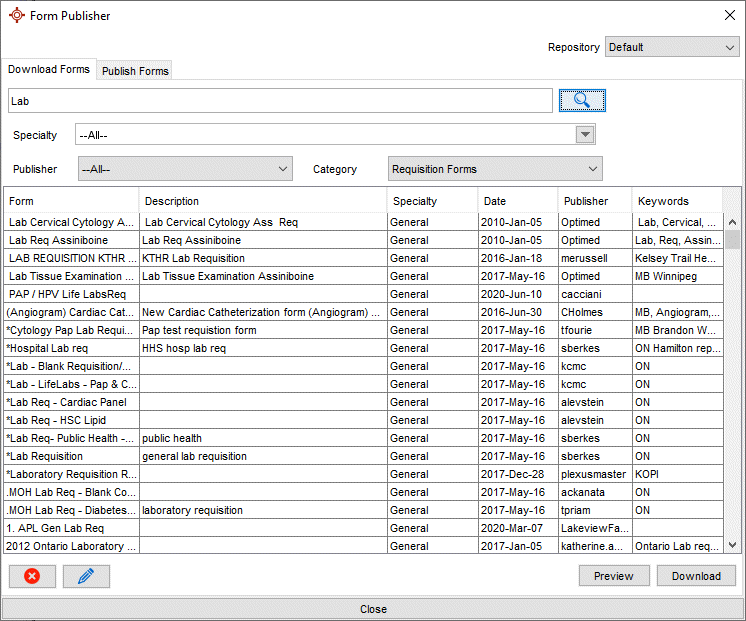Select the Lab Cervical Cytology A... form row
This screenshot has height=621, width=746.
(x=363, y=222)
